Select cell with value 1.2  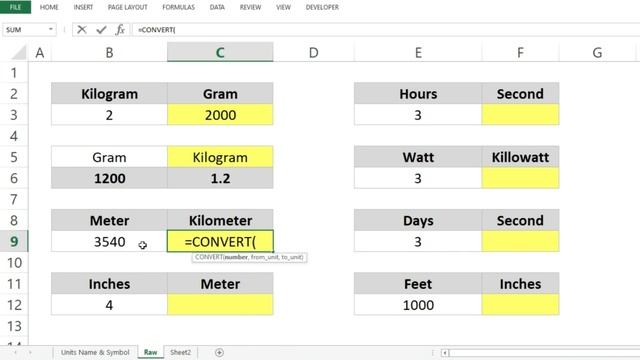[x=220, y=178]
